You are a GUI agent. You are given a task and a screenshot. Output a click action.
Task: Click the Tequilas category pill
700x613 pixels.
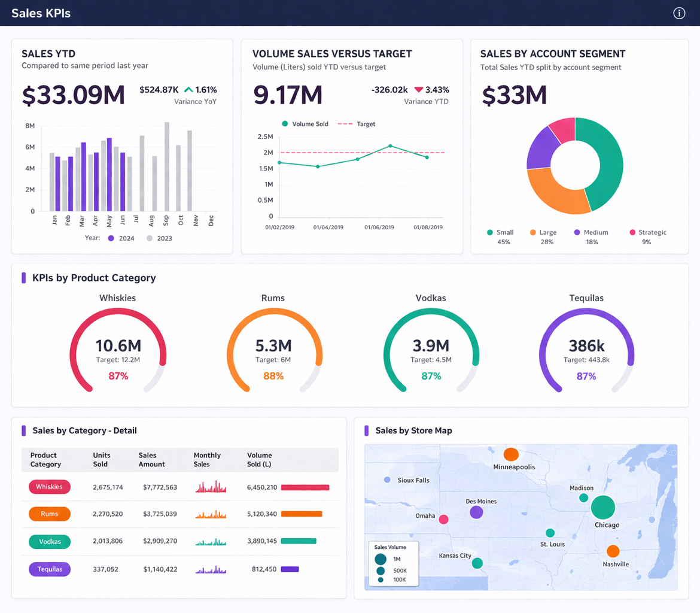[50, 569]
